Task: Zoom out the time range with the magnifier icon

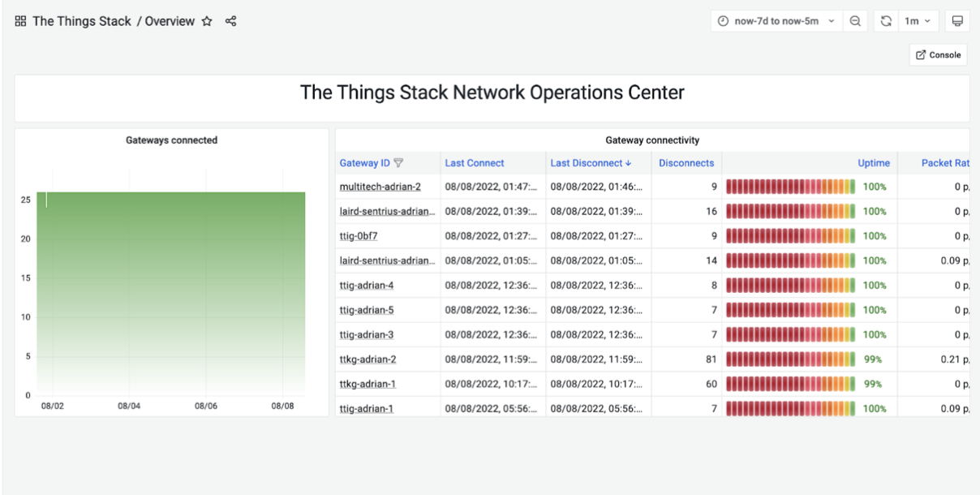Action: click(x=855, y=21)
